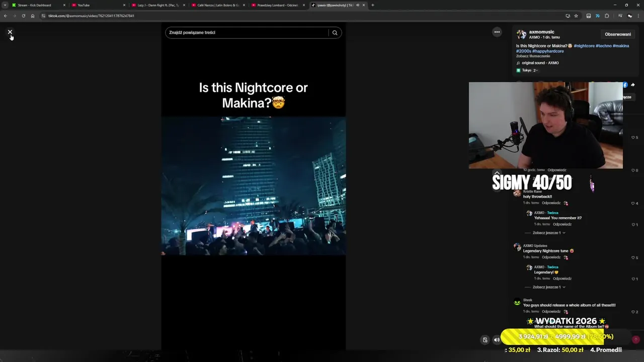The height and width of the screenshot is (362, 644).
Task: Reload the TikTok page
Action: (23, 16)
